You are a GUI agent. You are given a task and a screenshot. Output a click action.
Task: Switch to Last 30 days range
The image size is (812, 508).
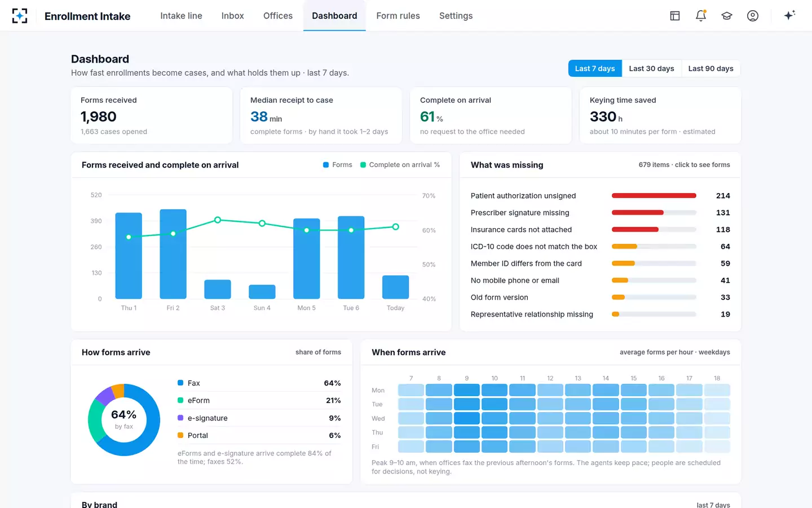(x=651, y=68)
